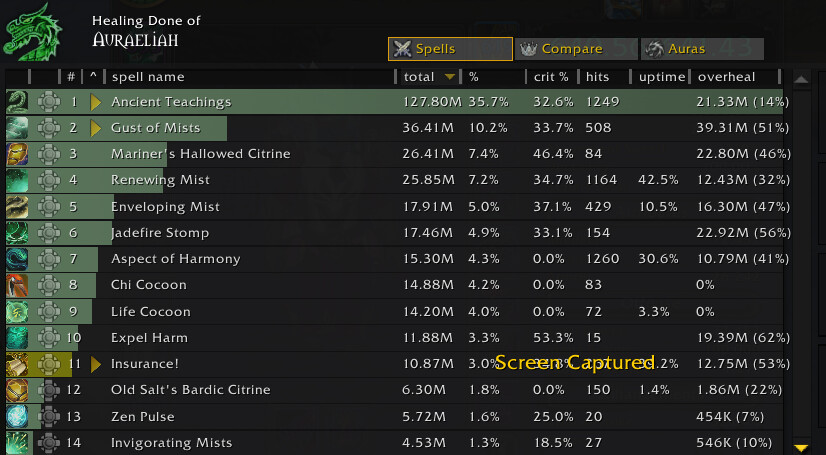The image size is (826, 455).
Task: Click the Enveloping Mist spell icon
Action: click(17, 206)
